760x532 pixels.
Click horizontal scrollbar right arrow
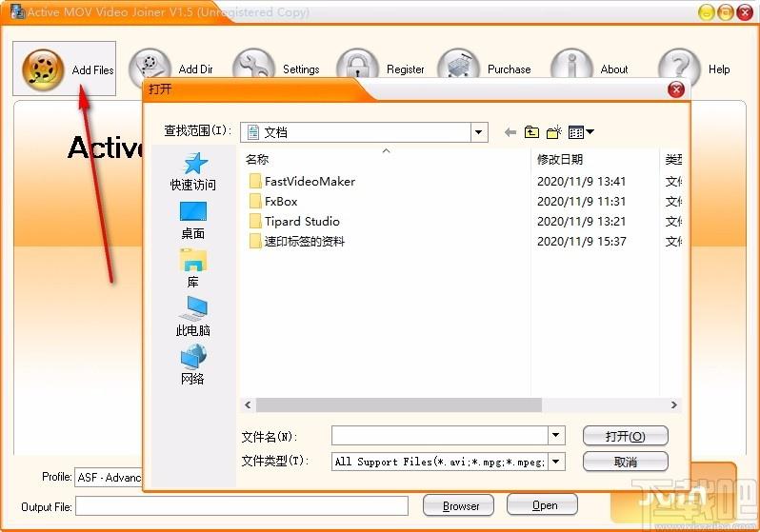tap(673, 405)
